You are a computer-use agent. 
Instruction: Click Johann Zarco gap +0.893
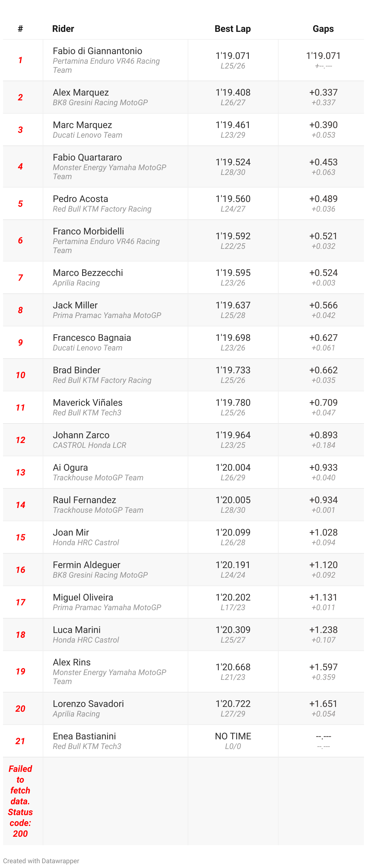[x=323, y=435]
